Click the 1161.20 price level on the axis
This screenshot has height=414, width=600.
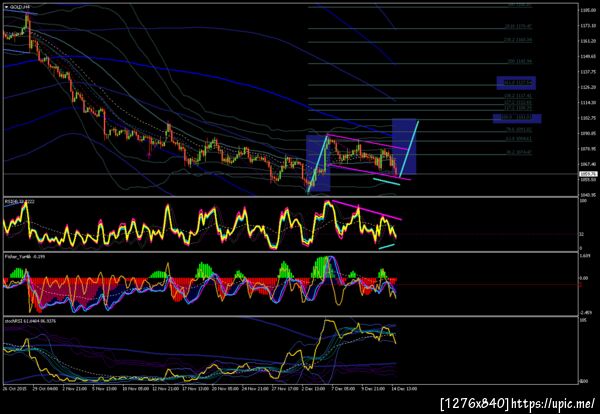tap(587, 41)
